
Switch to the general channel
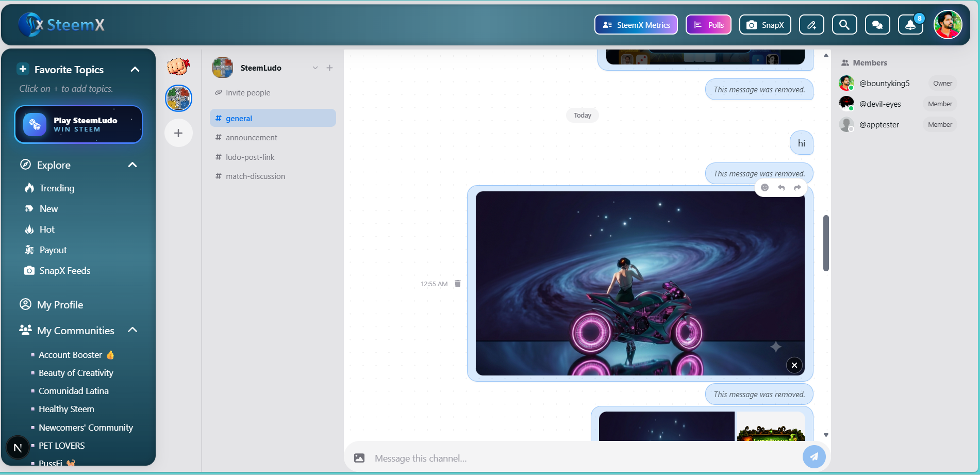click(x=273, y=118)
